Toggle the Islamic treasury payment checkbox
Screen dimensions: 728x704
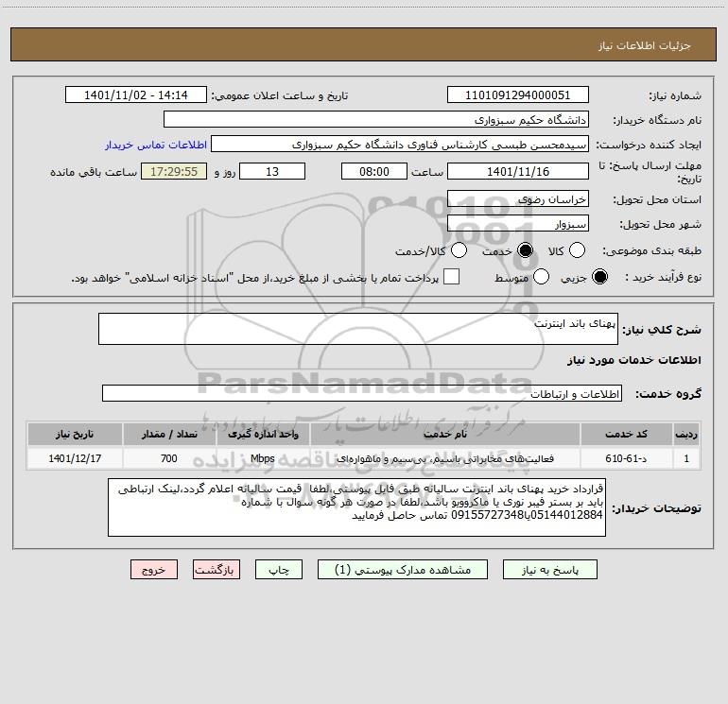[451, 277]
